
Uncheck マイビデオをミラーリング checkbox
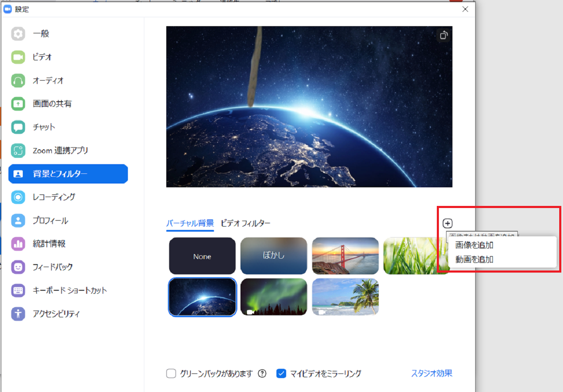281,373
